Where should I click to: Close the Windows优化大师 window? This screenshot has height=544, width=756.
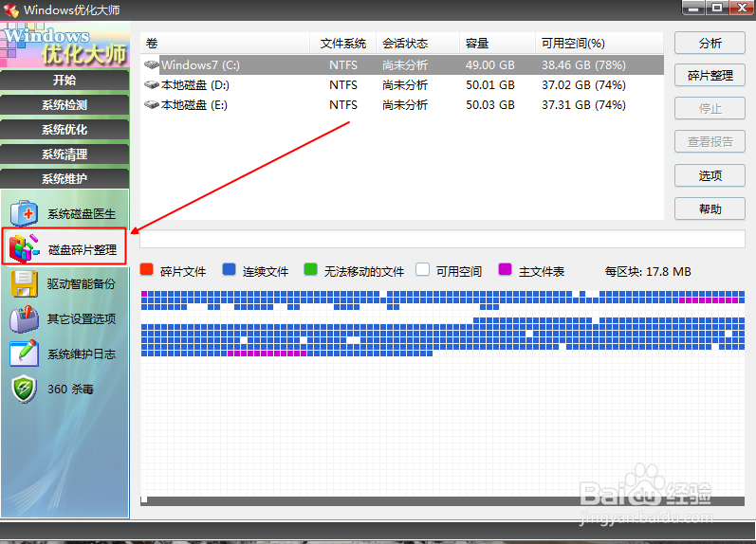pos(742,8)
